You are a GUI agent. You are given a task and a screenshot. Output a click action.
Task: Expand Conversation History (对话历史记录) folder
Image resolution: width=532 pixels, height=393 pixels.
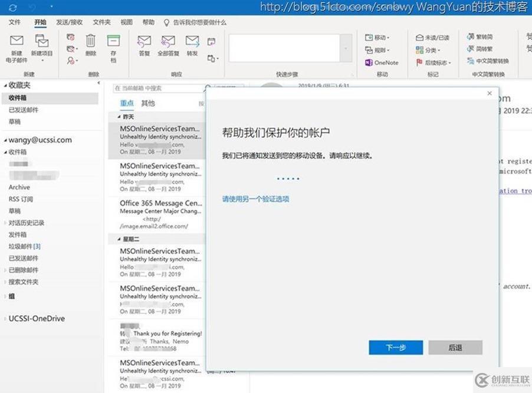pos(5,223)
